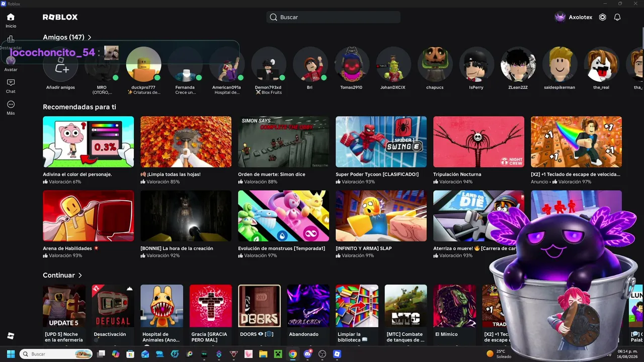Open IsPerry's friend avatar
The height and width of the screenshot is (362, 644).
coord(476,64)
